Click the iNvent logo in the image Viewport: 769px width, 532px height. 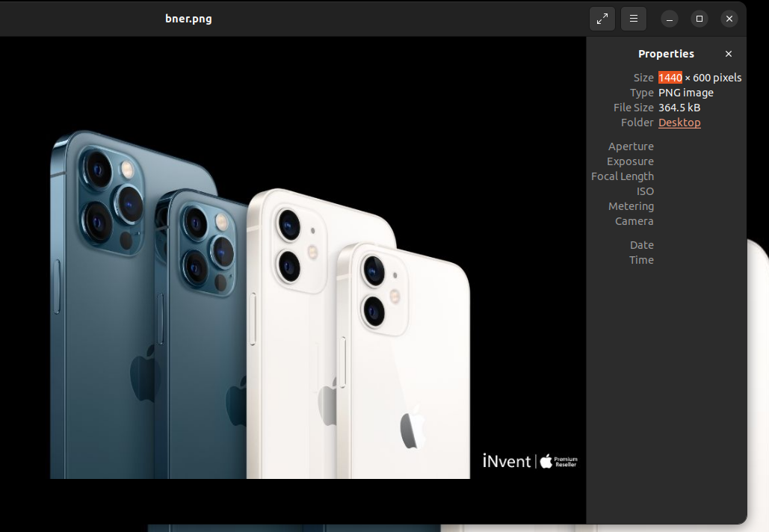[x=507, y=461]
